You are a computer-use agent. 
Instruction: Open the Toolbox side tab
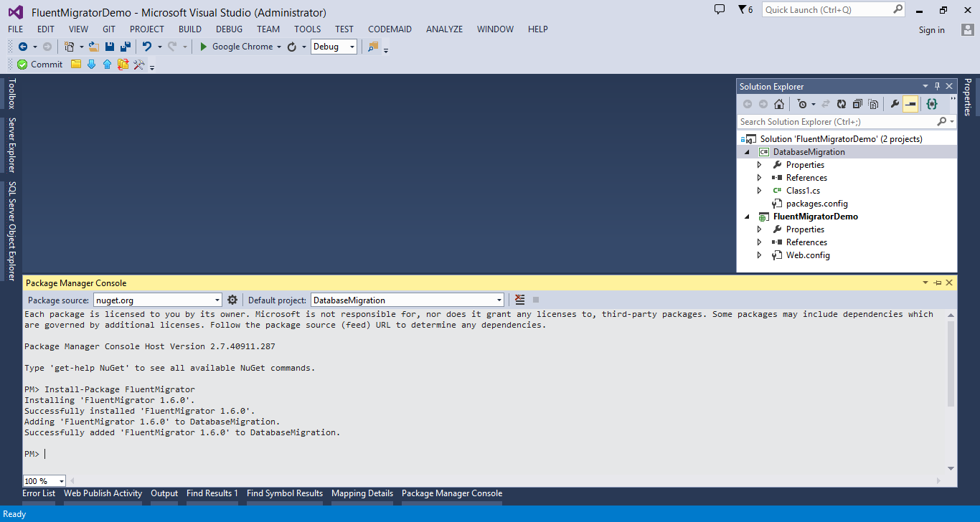(x=11, y=94)
